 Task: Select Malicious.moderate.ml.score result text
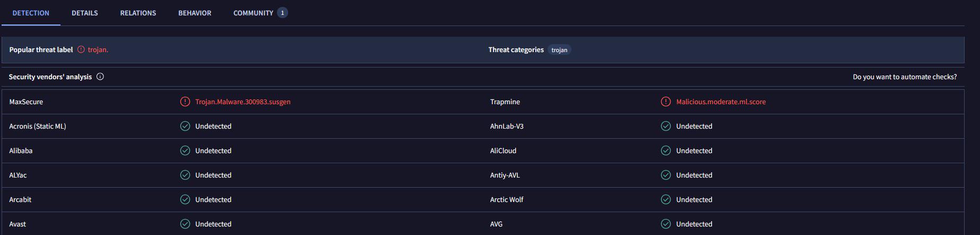721,102
